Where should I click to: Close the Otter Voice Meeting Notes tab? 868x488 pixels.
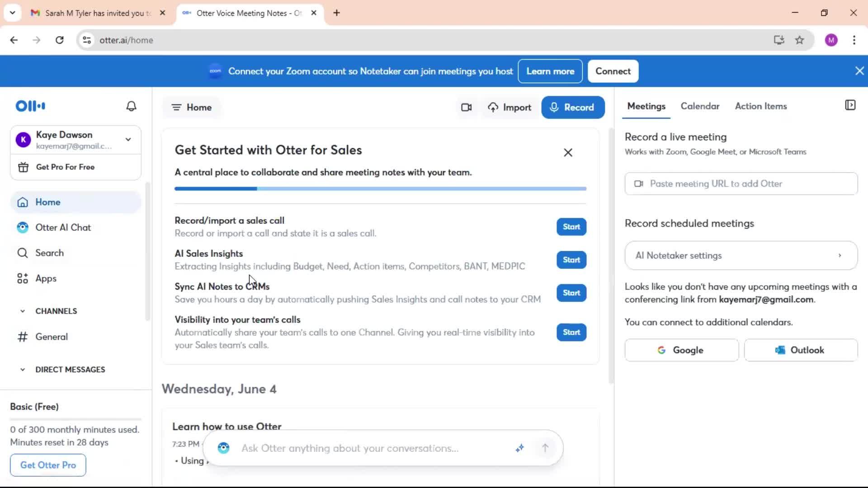(x=314, y=13)
